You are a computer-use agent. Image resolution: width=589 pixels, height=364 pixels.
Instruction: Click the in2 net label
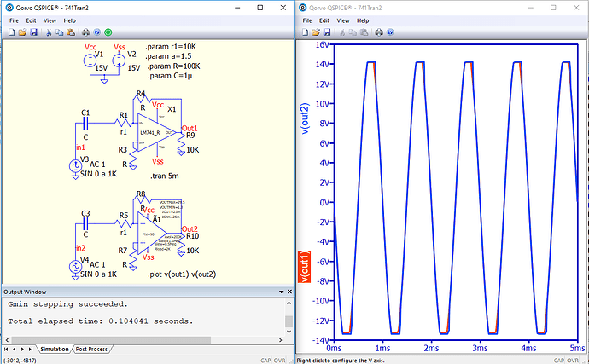coord(81,248)
